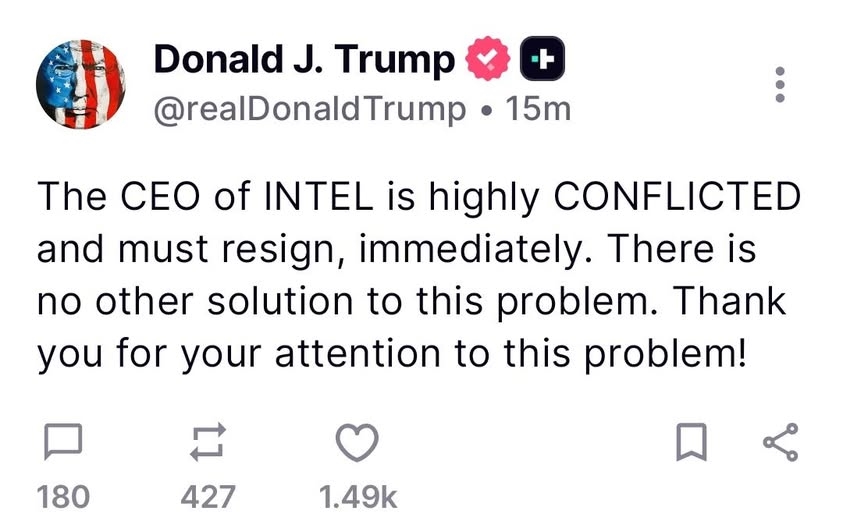843x532 pixels.
Task: Click the share icon
Action: tap(781, 442)
